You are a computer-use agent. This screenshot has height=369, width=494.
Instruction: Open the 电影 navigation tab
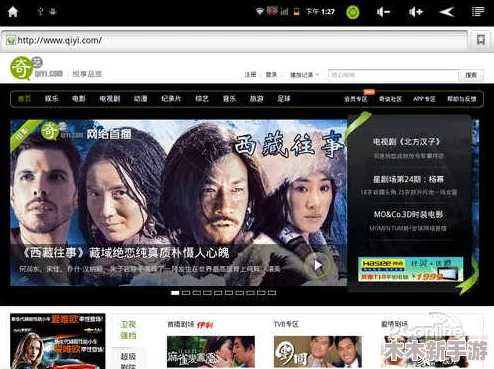pos(79,99)
